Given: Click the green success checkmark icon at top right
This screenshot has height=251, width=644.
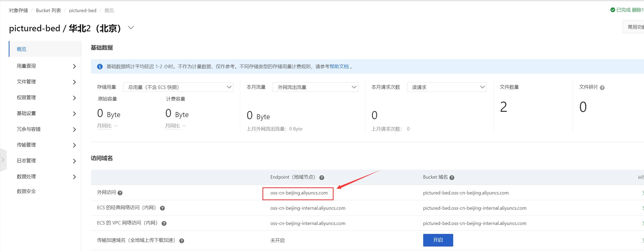Looking at the screenshot, I should [x=613, y=10].
